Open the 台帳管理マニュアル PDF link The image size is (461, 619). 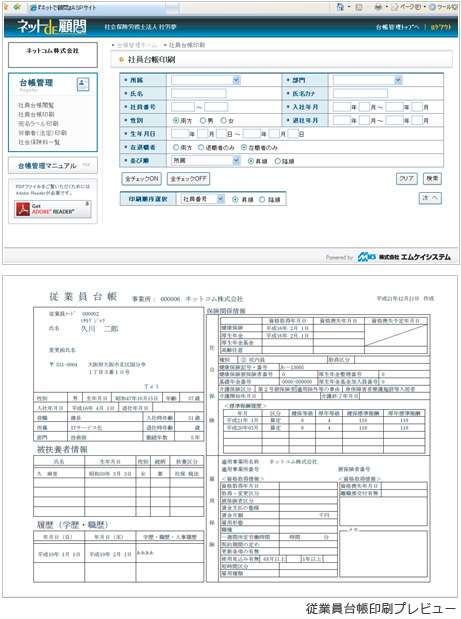[47, 166]
